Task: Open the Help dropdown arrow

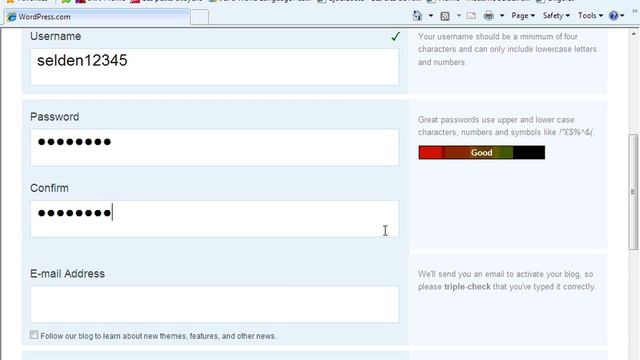Action: (622, 16)
